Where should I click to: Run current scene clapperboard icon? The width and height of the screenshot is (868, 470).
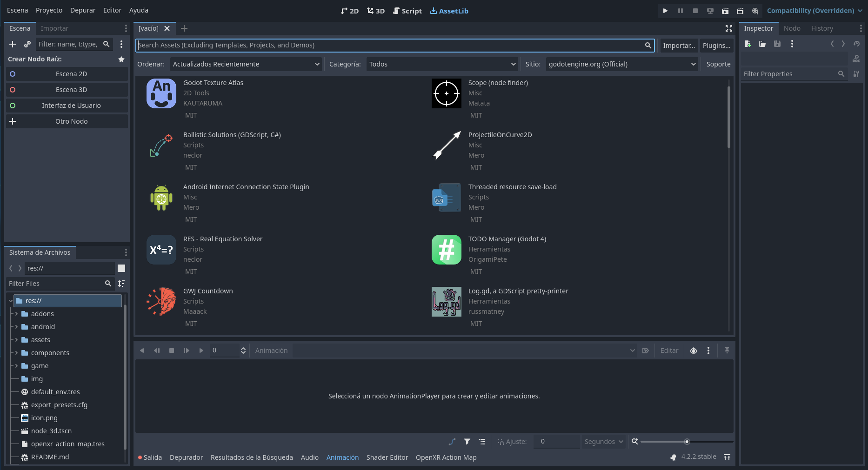[x=725, y=11]
